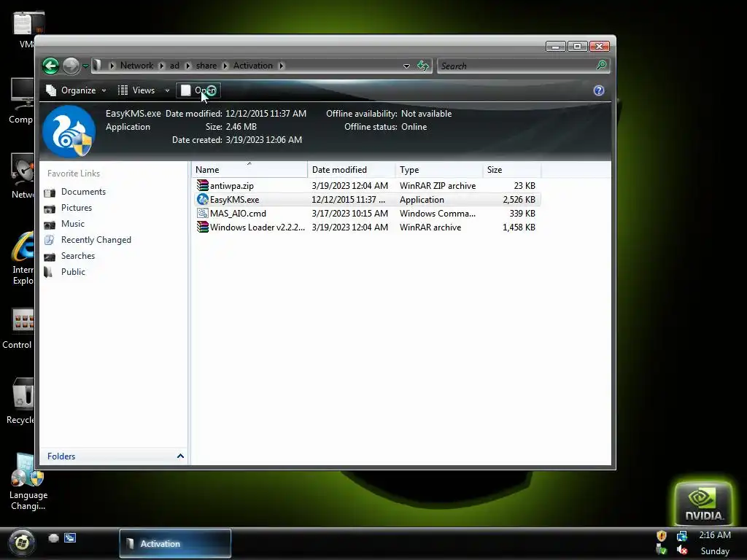The width and height of the screenshot is (747, 560).
Task: Click Switch between windows quick launch icon
Action: coord(70,538)
